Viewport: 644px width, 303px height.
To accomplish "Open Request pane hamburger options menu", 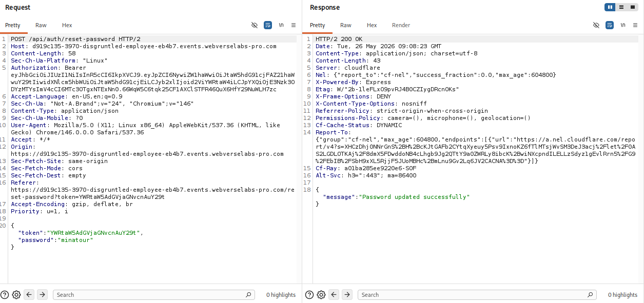I will (294, 25).
